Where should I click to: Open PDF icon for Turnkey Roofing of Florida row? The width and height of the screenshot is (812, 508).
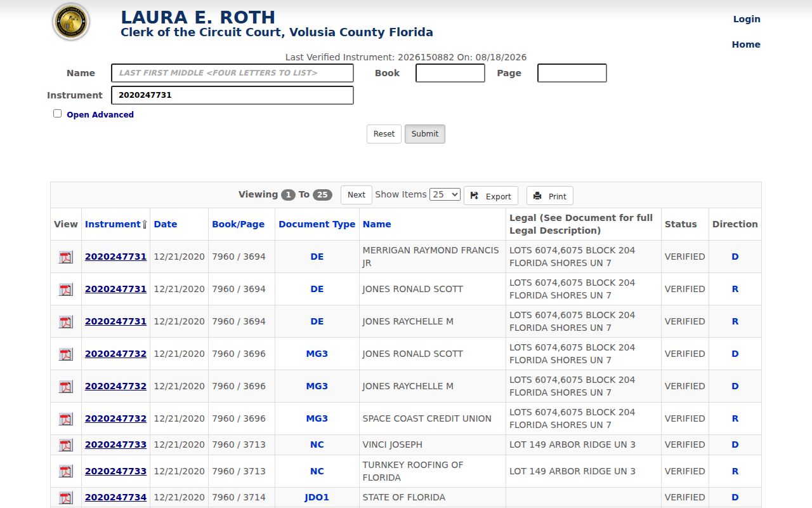[66, 471]
